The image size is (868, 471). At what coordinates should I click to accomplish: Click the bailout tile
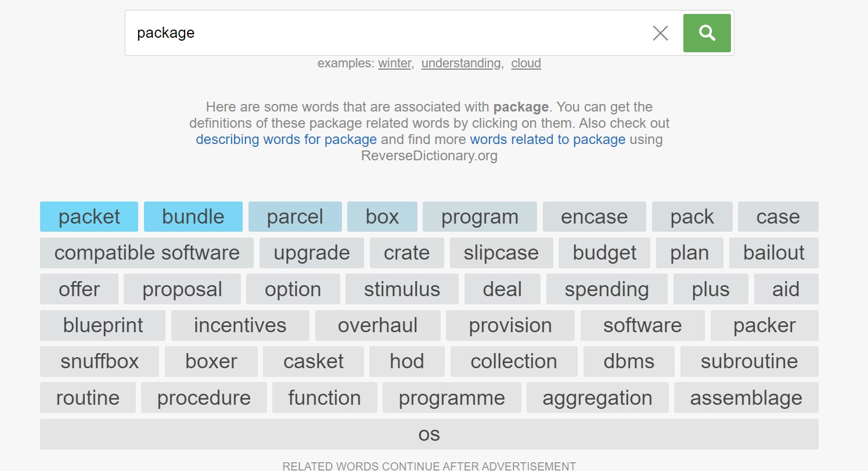point(773,253)
